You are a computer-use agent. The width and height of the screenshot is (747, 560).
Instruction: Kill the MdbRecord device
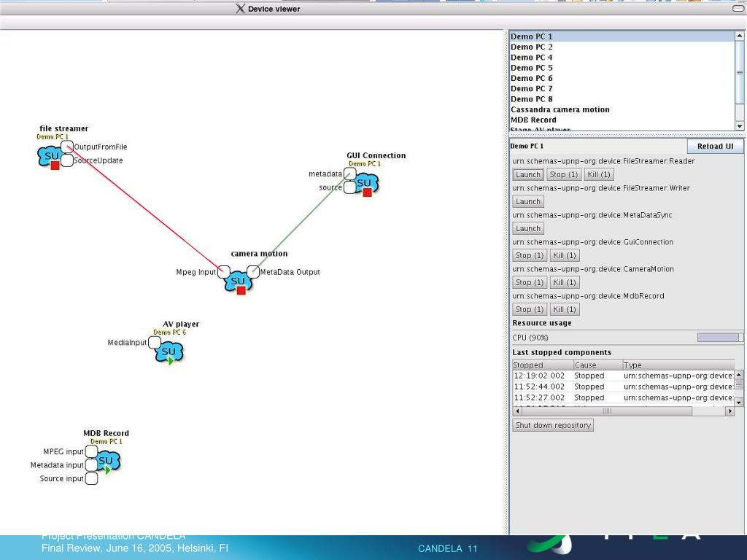565,309
